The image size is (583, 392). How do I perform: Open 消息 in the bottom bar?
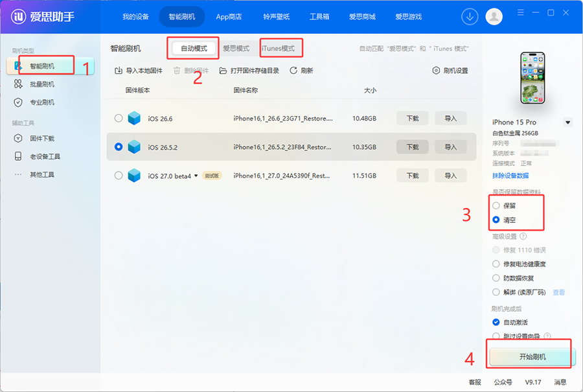560,382
